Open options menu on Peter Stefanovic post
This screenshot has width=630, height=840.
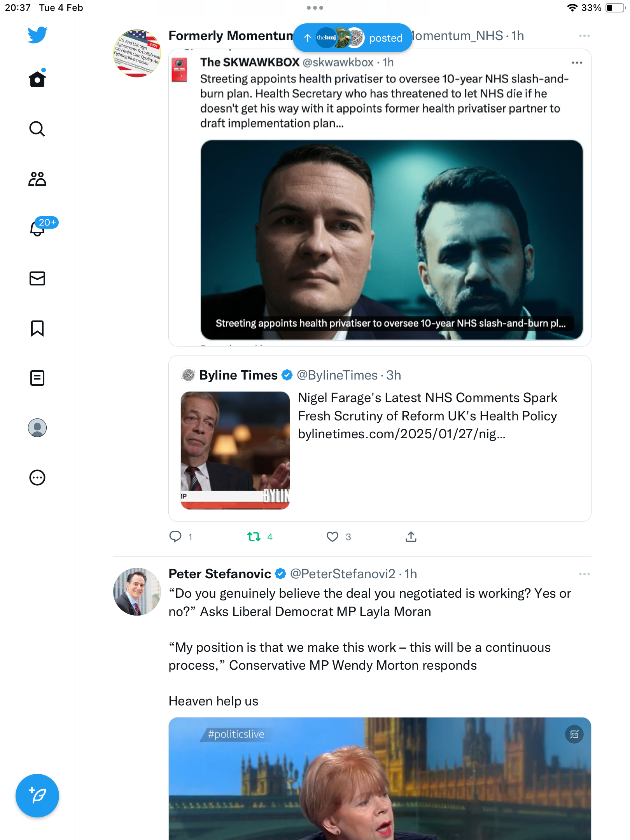584,574
